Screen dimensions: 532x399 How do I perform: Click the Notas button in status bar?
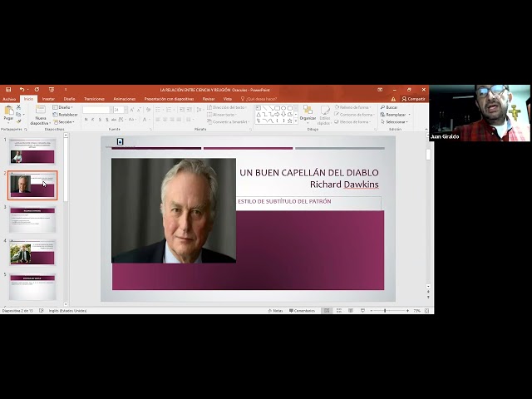(x=275, y=310)
